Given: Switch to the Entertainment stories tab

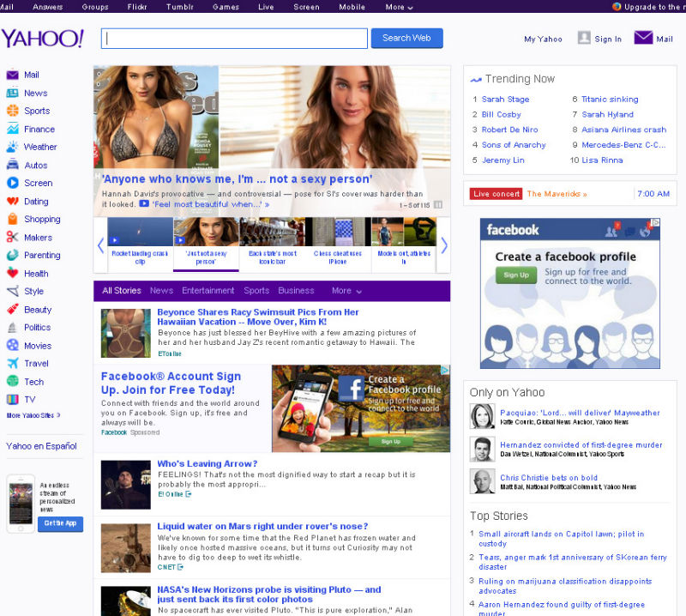Looking at the screenshot, I should click(x=208, y=291).
